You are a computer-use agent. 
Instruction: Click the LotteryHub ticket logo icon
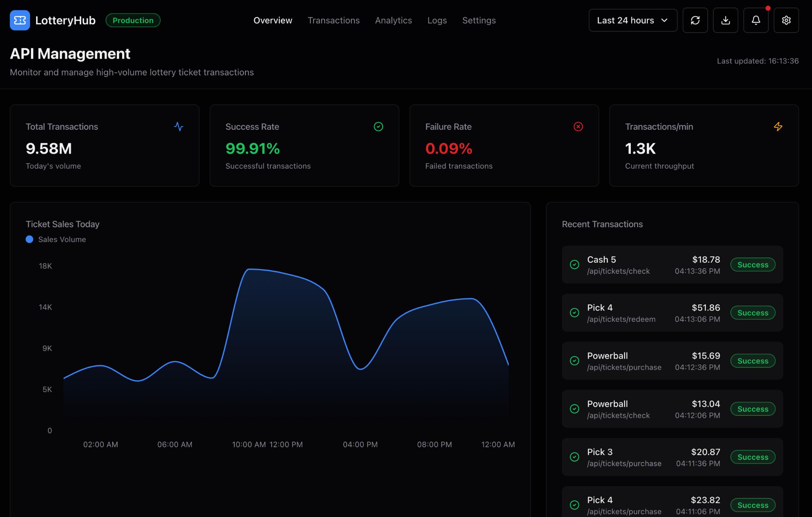point(20,20)
